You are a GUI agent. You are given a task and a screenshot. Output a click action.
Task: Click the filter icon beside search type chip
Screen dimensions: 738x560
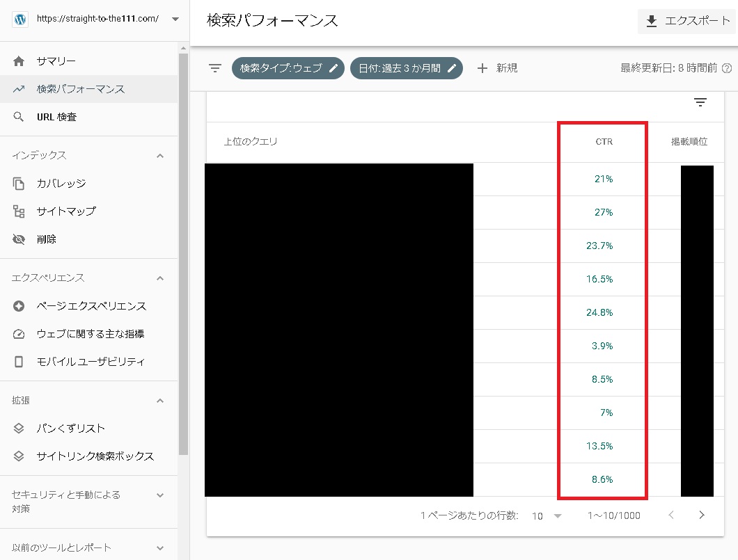pyautogui.click(x=215, y=68)
